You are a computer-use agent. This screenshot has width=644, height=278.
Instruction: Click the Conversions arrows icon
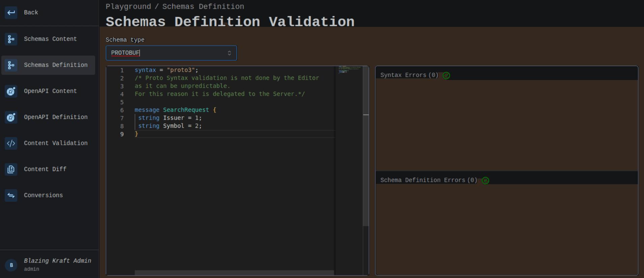(11, 195)
